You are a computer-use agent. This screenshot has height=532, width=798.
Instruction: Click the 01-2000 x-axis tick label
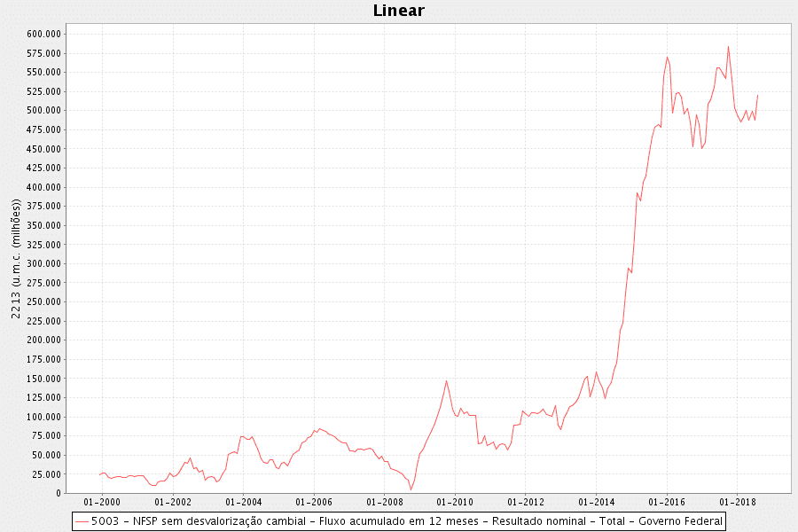pos(101,502)
